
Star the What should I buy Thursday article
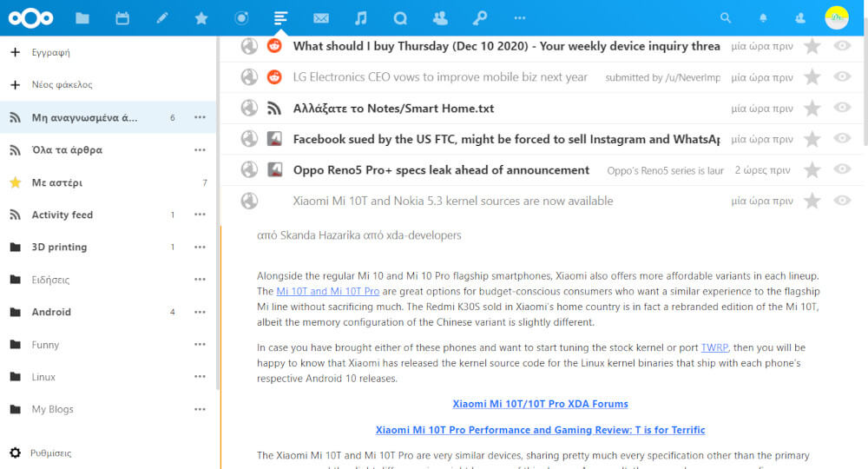click(x=812, y=46)
